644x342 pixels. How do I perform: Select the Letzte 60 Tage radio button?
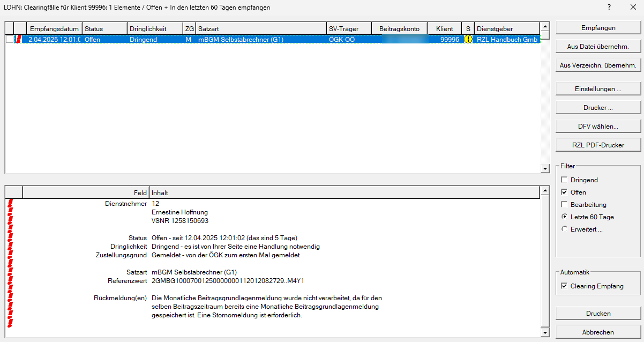pos(564,217)
